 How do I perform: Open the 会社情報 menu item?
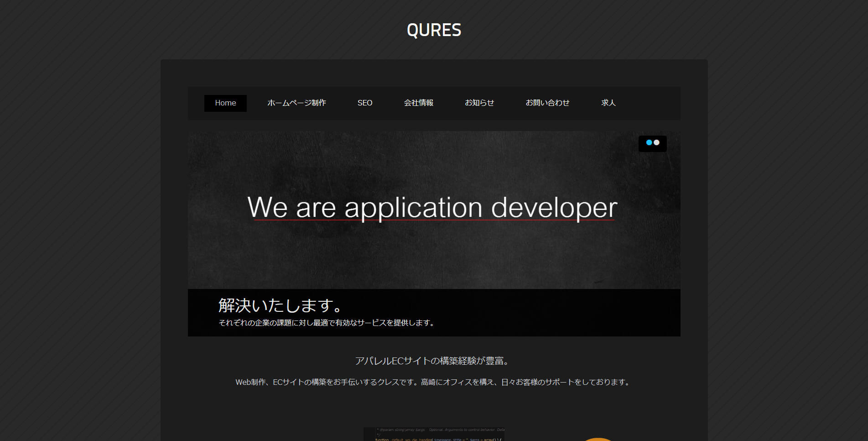pos(419,103)
